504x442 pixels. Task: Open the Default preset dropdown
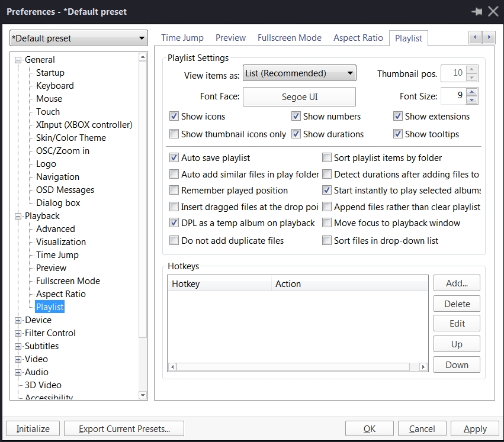coord(79,38)
